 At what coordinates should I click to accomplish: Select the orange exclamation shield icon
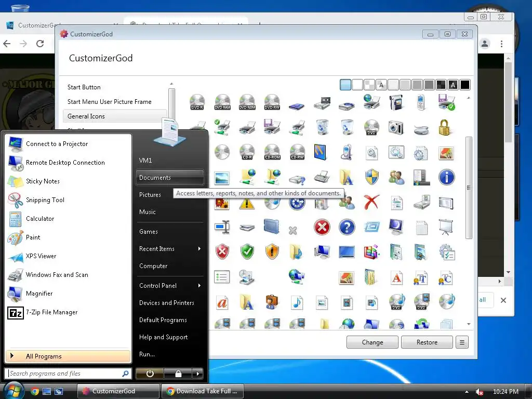click(272, 252)
